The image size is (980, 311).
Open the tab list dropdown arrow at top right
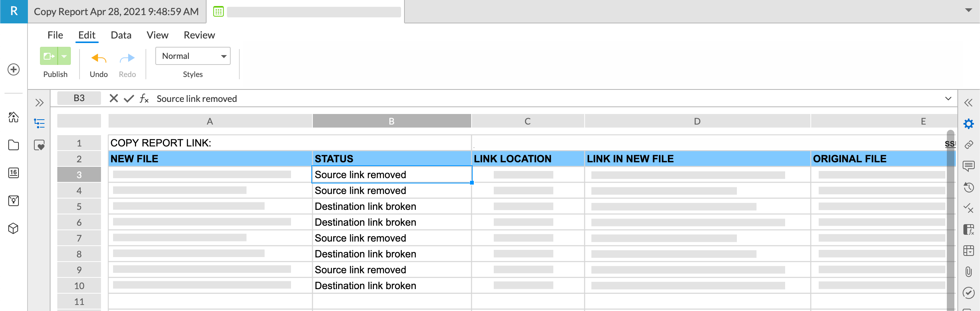968,10
